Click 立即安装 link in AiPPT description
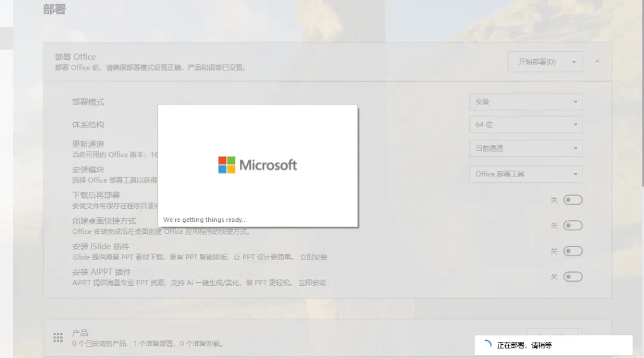Viewport: 644px width, 358px height. [x=312, y=283]
